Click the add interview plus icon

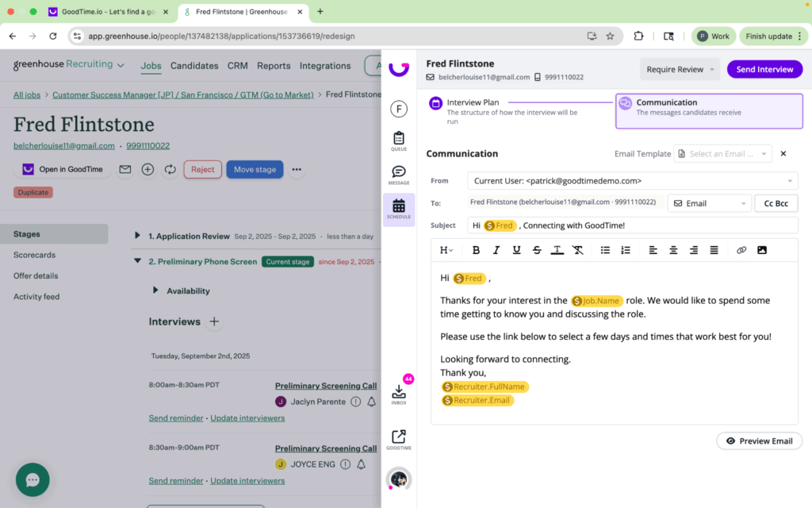point(214,322)
